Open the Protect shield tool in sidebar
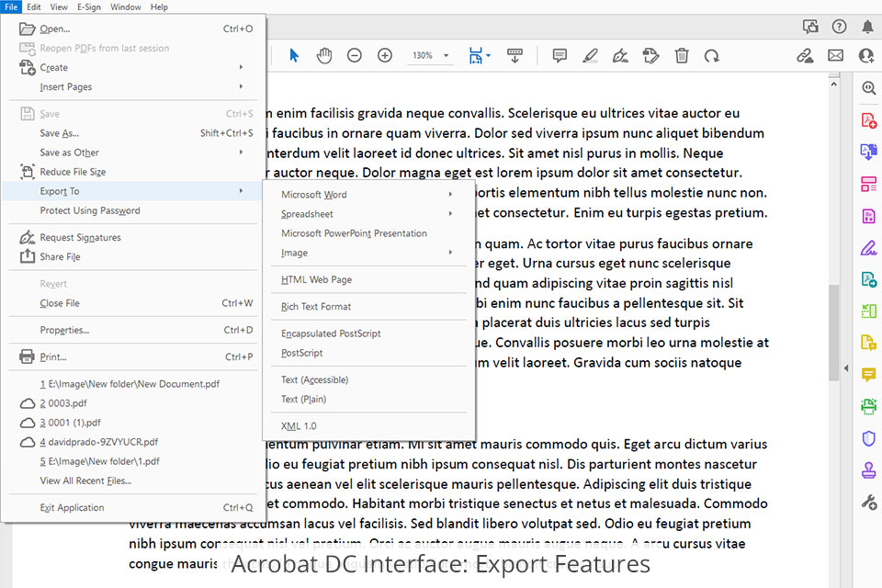This screenshot has width=882, height=588. click(869, 438)
